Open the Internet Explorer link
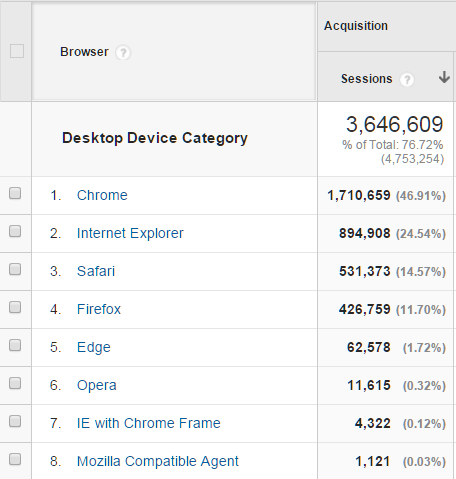The width and height of the screenshot is (456, 479). 130,233
